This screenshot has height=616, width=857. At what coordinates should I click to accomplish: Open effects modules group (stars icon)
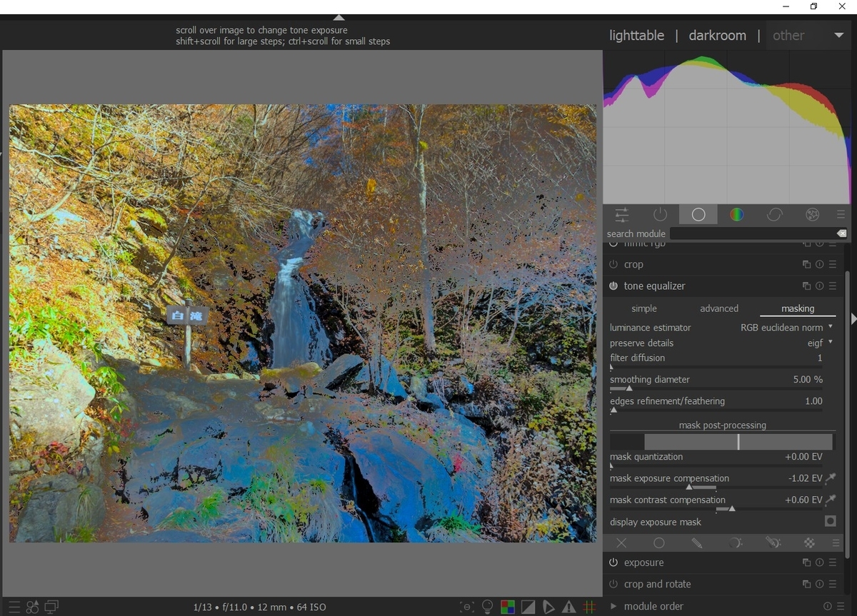(812, 214)
